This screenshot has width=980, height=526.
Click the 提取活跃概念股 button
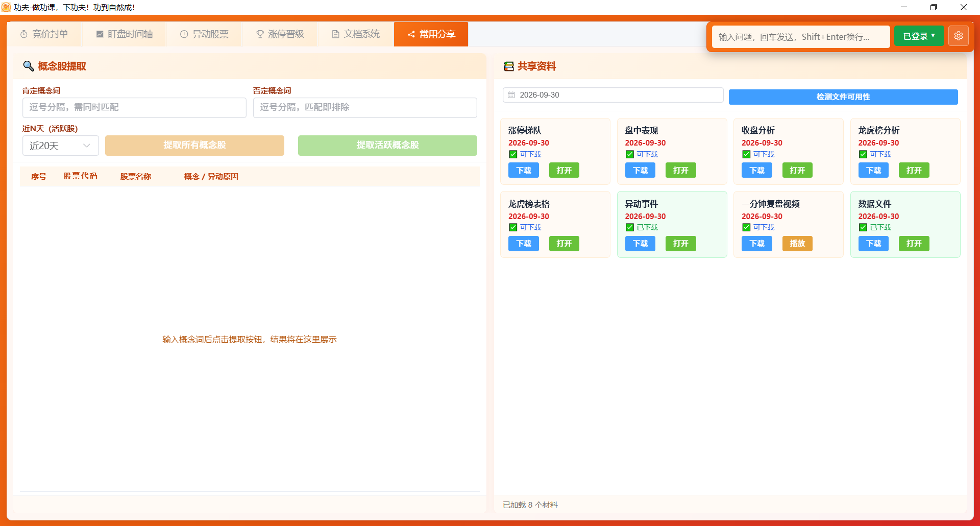point(387,146)
